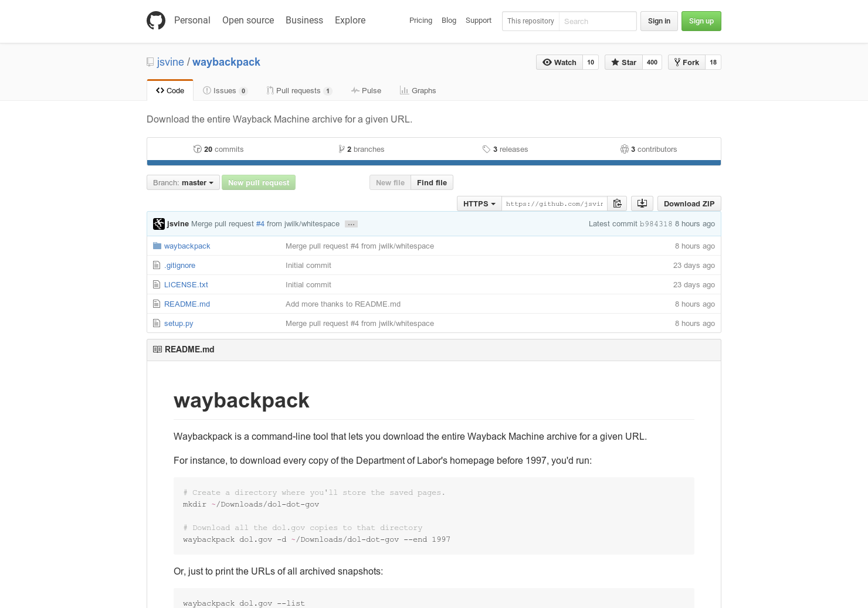Image resolution: width=868 pixels, height=608 pixels.
Task: Open the Personal nav menu
Action: pos(192,20)
